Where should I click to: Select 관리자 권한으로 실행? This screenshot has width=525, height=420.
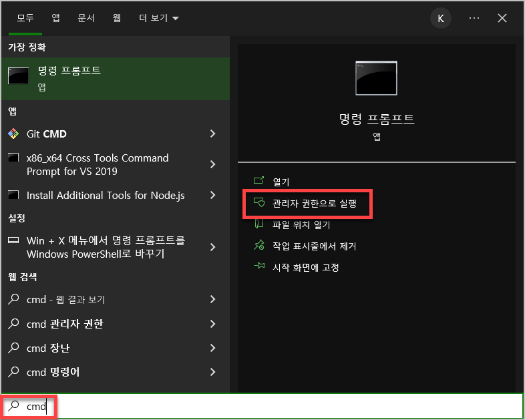pyautogui.click(x=314, y=203)
